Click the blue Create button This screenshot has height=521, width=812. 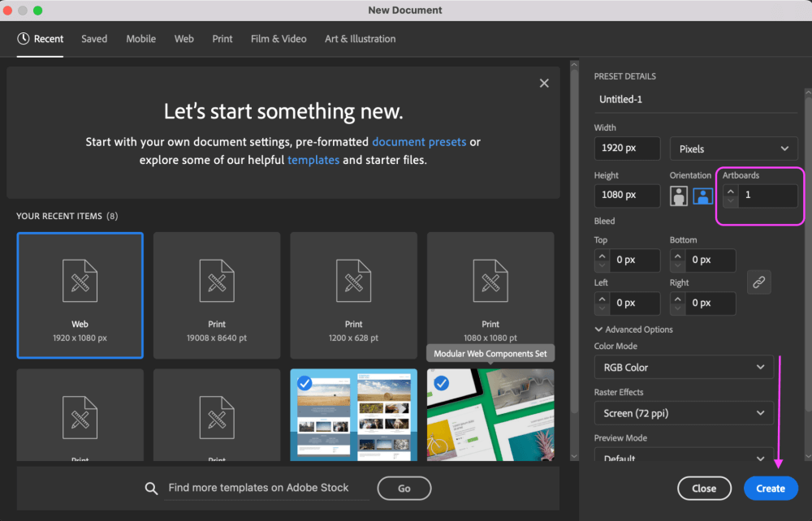770,489
